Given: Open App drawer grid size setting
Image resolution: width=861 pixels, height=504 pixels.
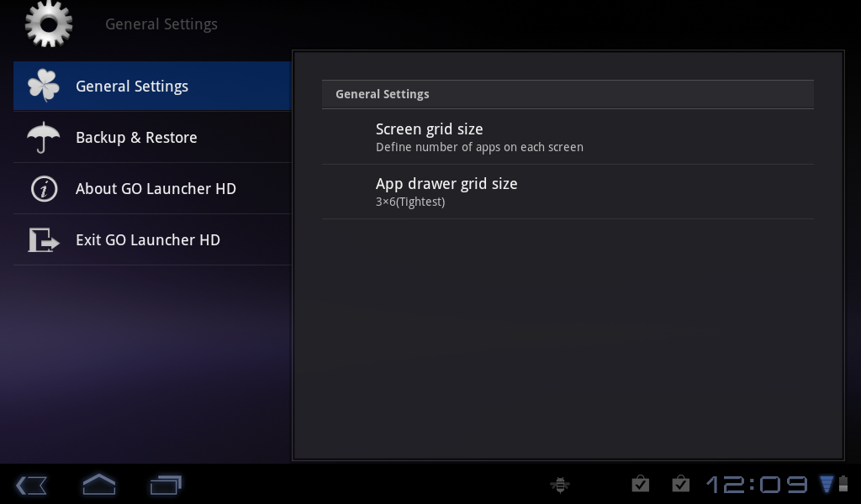Looking at the screenshot, I should click(568, 192).
